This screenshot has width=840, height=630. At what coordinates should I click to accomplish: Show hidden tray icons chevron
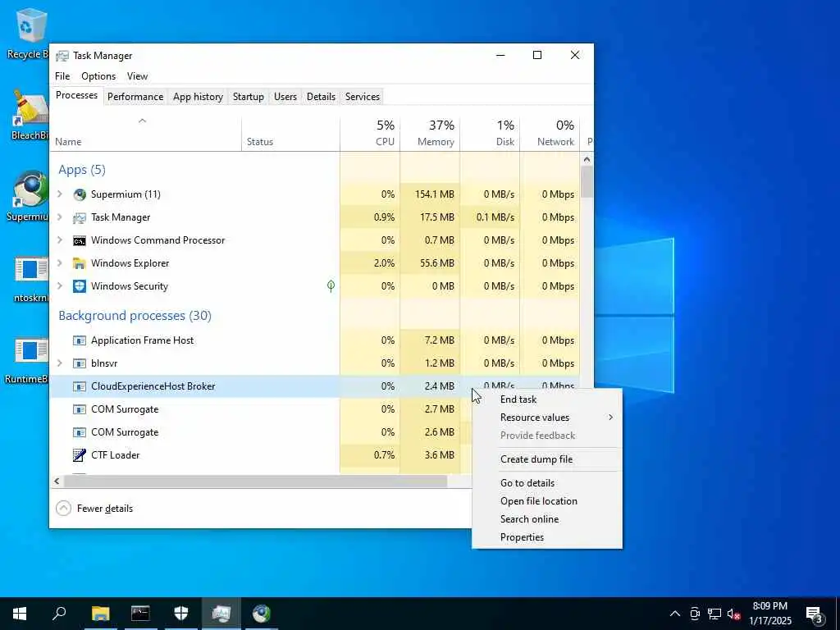[675, 614]
